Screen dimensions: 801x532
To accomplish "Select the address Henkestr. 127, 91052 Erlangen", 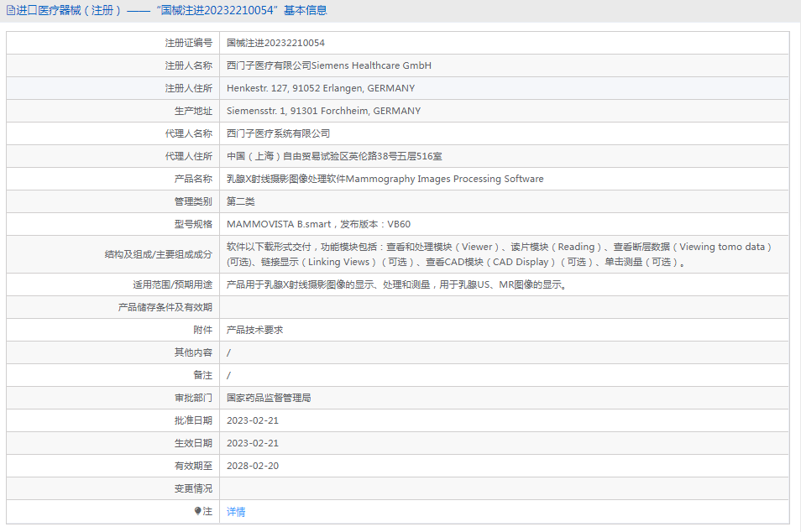I will point(321,88).
